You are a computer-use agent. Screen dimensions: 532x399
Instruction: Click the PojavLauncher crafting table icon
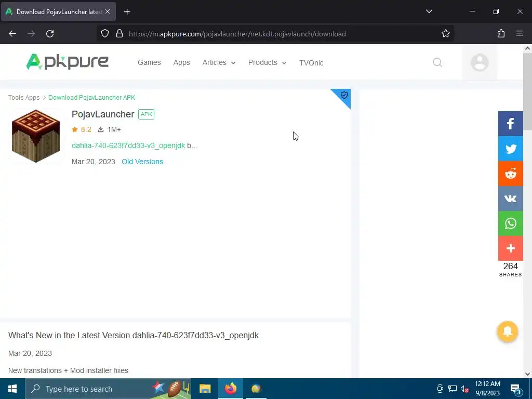coord(36,136)
